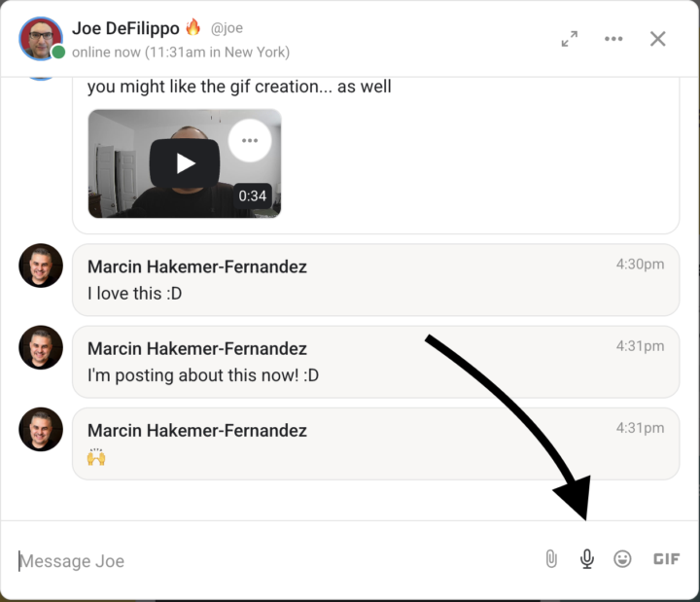Image resolution: width=700 pixels, height=602 pixels.
Task: Open the emoji picker
Action: [623, 559]
